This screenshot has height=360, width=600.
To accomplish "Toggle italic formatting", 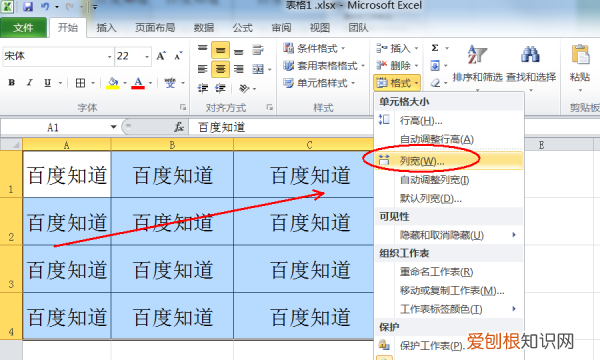I will pos(29,83).
